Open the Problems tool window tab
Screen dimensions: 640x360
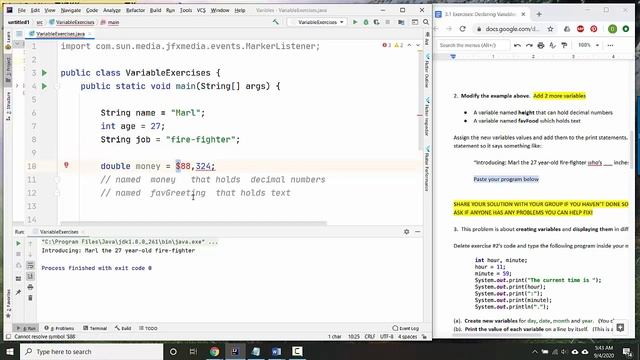pyautogui.click(x=60, y=328)
